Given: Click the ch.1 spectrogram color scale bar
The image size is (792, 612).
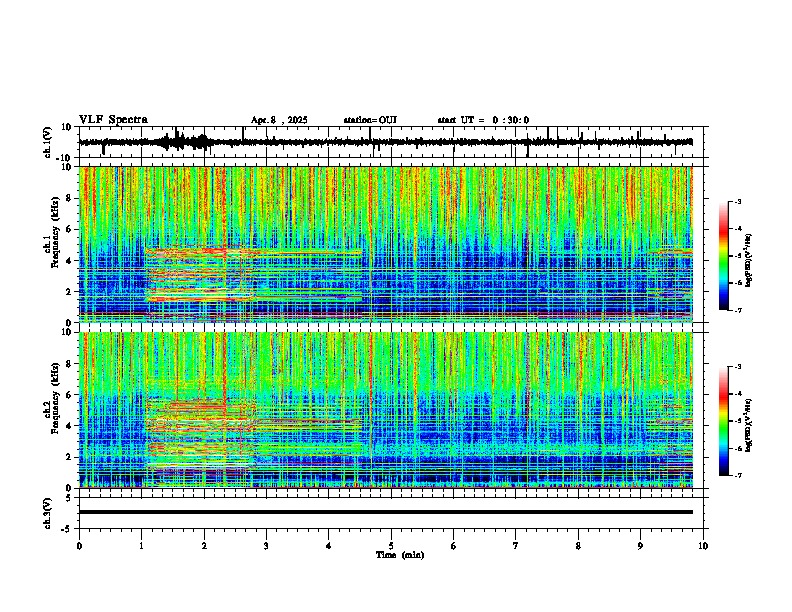Looking at the screenshot, I should (x=723, y=256).
